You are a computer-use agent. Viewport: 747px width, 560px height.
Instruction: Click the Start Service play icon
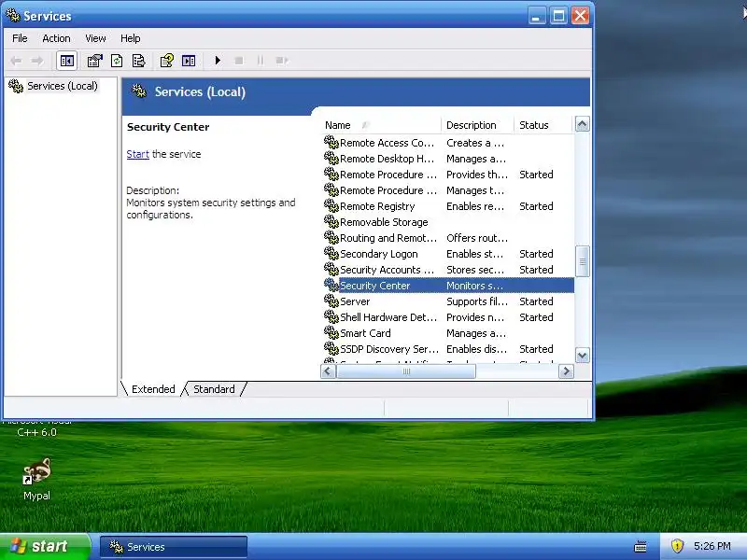(218, 61)
